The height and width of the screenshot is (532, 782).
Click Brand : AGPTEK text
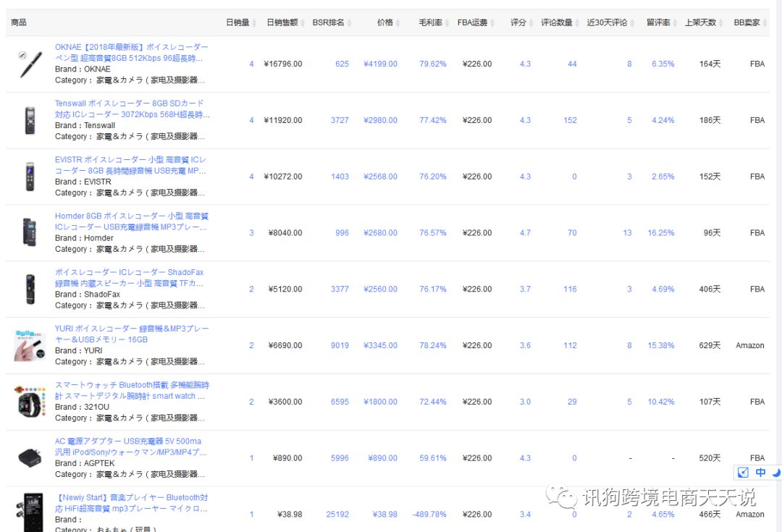pyautogui.click(x=85, y=463)
